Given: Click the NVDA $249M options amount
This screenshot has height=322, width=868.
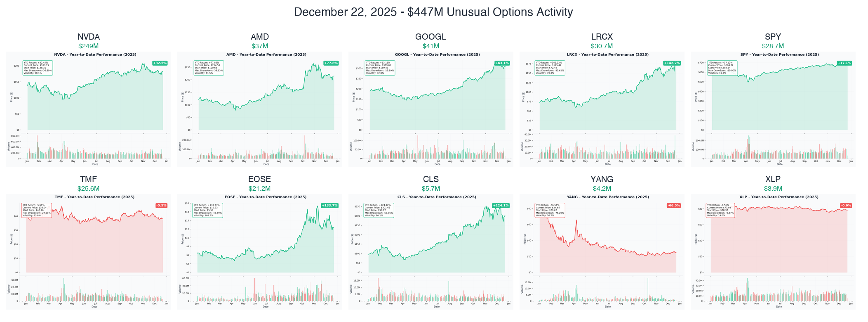Looking at the screenshot, I should pyautogui.click(x=88, y=46).
